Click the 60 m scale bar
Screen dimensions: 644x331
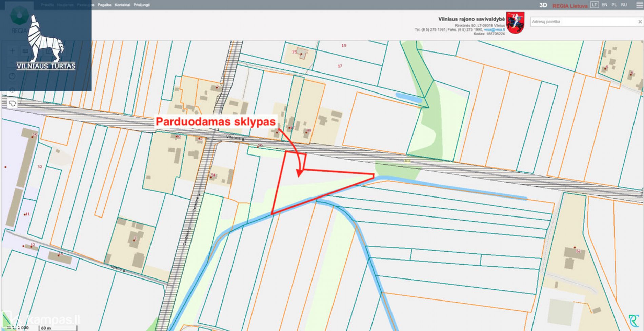(58, 328)
